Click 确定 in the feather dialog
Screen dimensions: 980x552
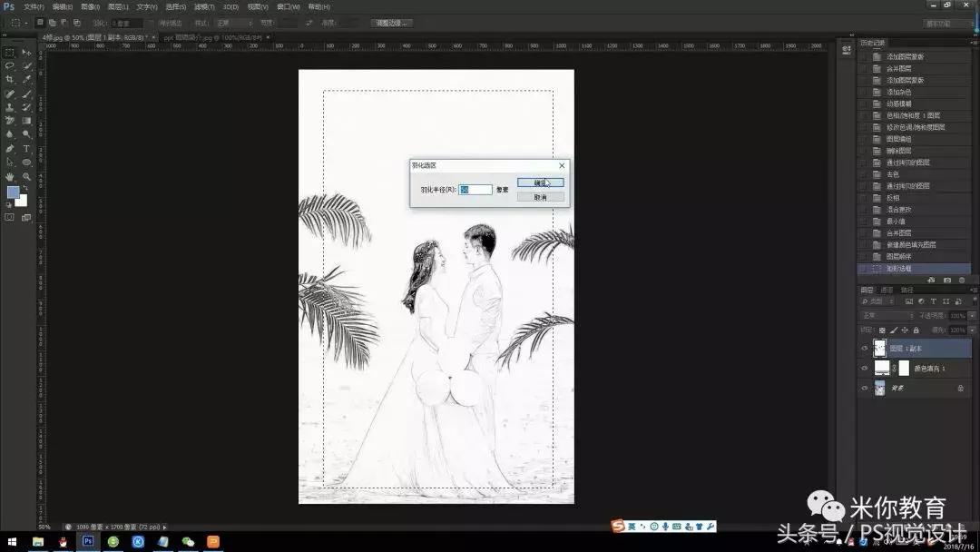point(541,182)
